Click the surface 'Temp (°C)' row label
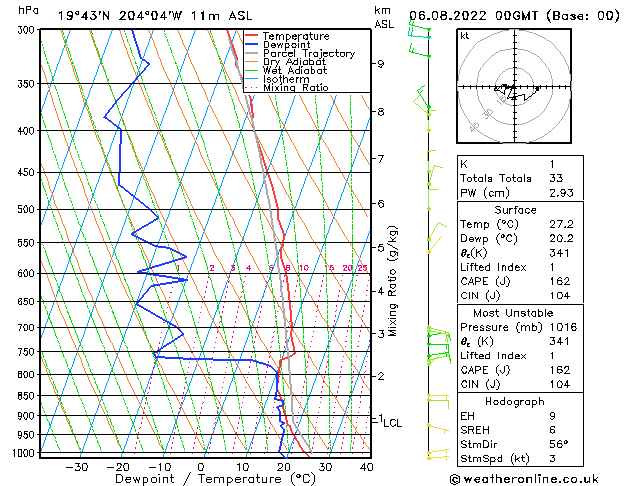This screenshot has width=629, height=486. [x=489, y=224]
